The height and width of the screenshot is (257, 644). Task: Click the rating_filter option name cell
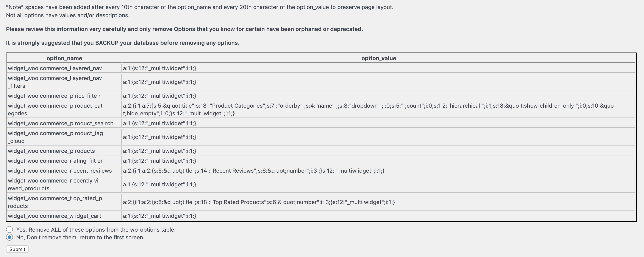[x=55, y=161]
